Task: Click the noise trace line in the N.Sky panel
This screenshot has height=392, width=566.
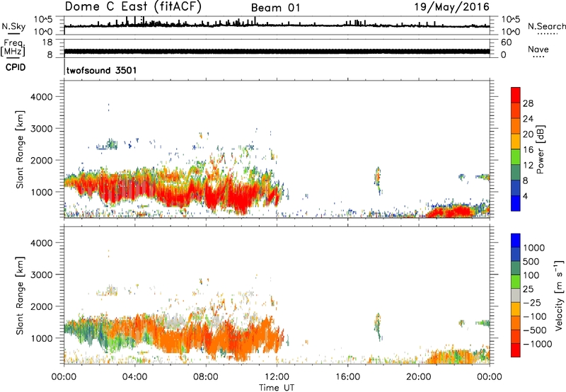Action: (277, 25)
